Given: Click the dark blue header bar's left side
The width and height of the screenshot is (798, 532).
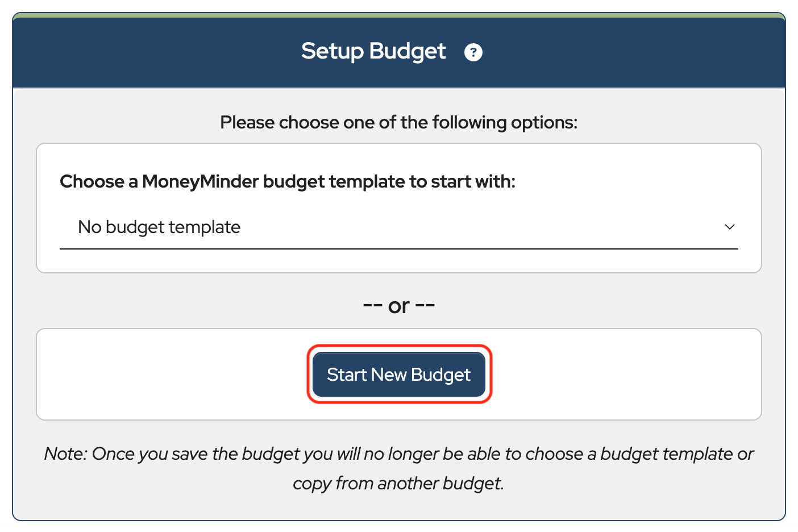Looking at the screenshot, I should [114, 52].
